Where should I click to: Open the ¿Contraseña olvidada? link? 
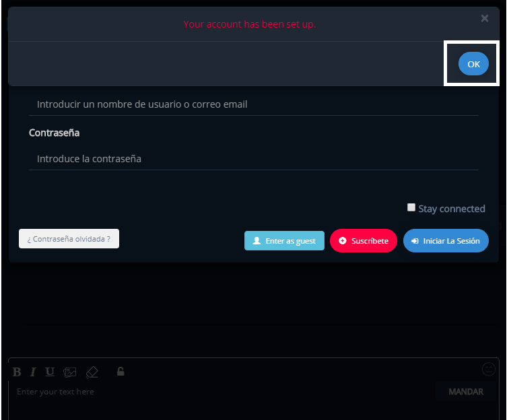point(69,239)
